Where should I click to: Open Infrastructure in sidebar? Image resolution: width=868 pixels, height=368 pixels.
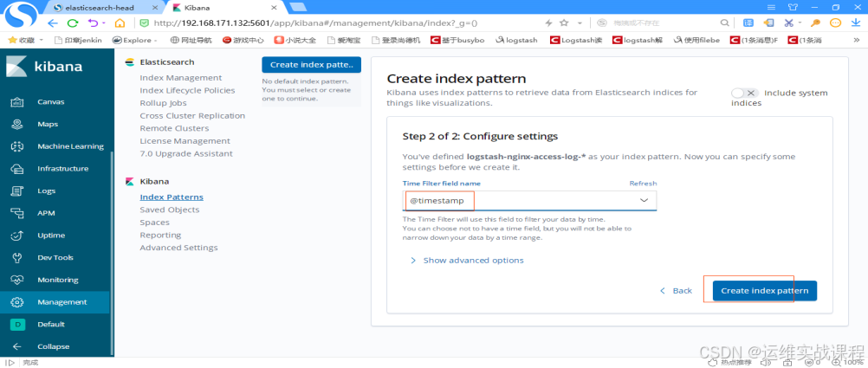coord(62,168)
